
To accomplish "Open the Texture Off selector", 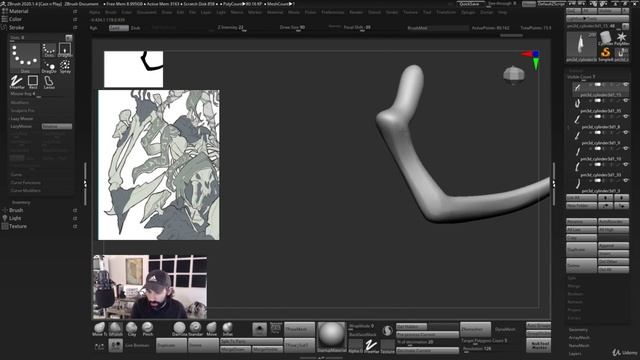I will point(387,346).
